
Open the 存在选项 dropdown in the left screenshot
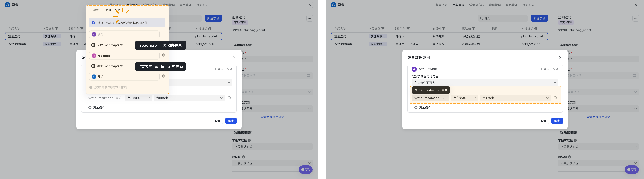point(138,98)
